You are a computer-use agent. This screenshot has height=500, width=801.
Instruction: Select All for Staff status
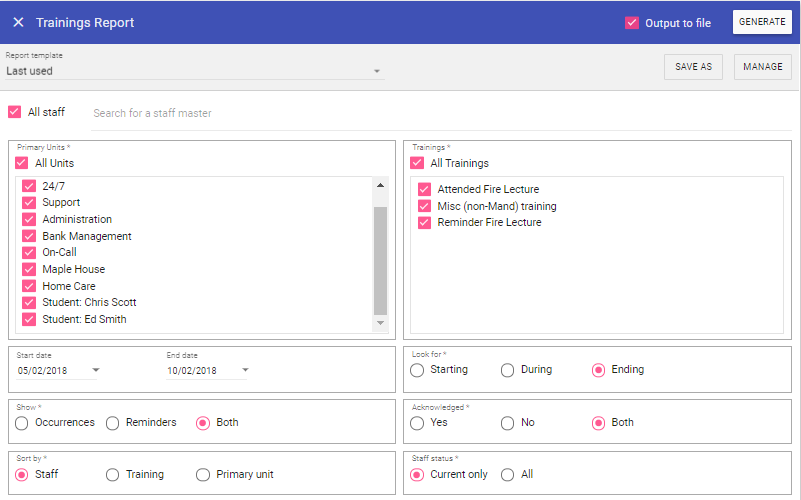click(x=508, y=475)
